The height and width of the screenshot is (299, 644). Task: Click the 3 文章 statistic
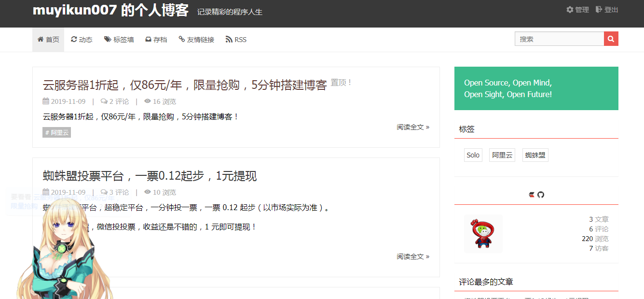pyautogui.click(x=599, y=219)
